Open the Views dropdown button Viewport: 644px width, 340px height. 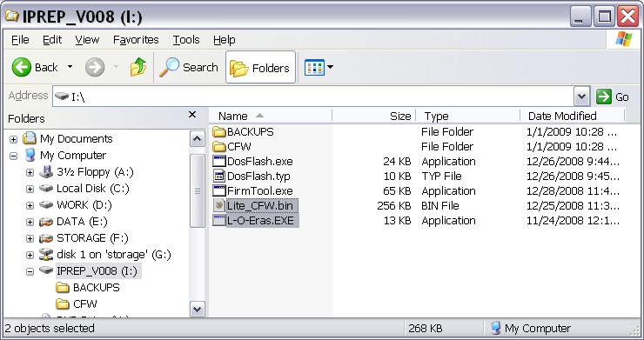coord(319,67)
